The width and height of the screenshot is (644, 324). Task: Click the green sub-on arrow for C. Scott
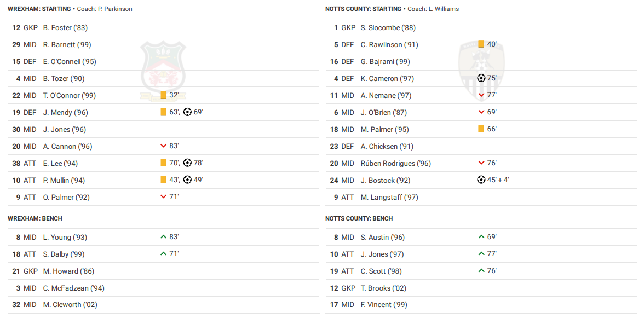pos(481,271)
